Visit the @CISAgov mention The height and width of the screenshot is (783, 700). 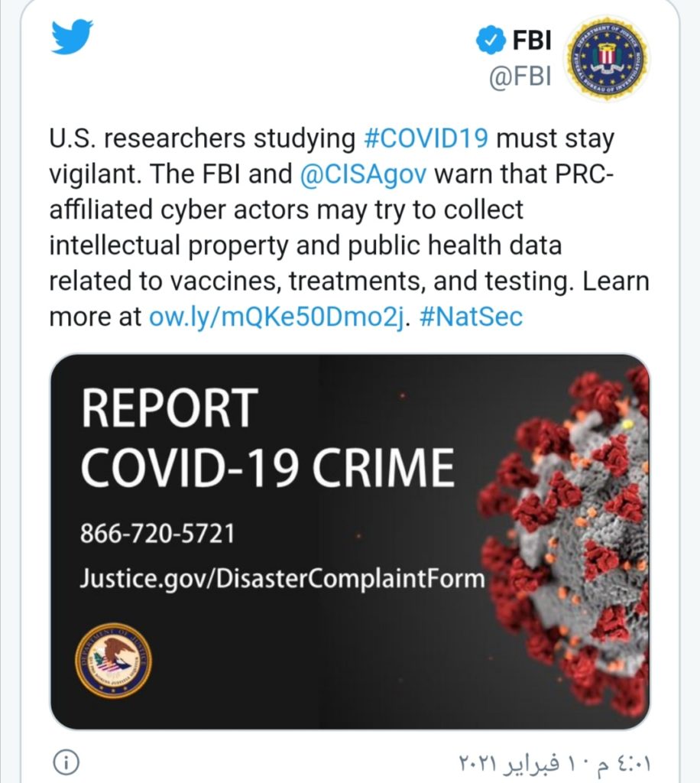coord(363,174)
